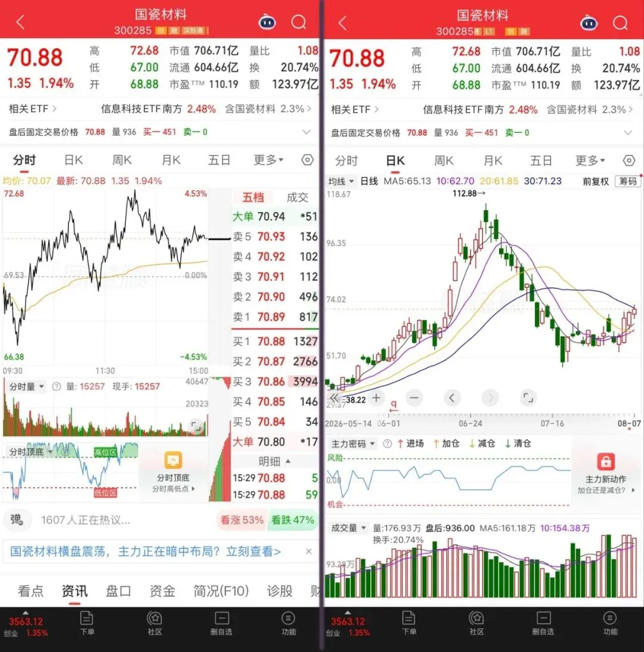Expand 盘后固定交易价格 row in right panel
The height and width of the screenshot is (652, 644).
[628, 133]
